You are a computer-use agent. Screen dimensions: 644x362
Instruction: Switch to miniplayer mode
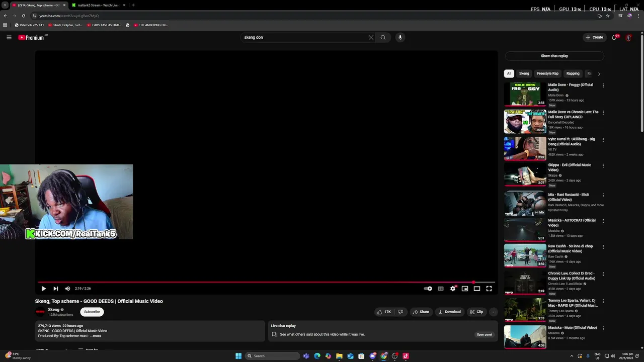coord(465,289)
